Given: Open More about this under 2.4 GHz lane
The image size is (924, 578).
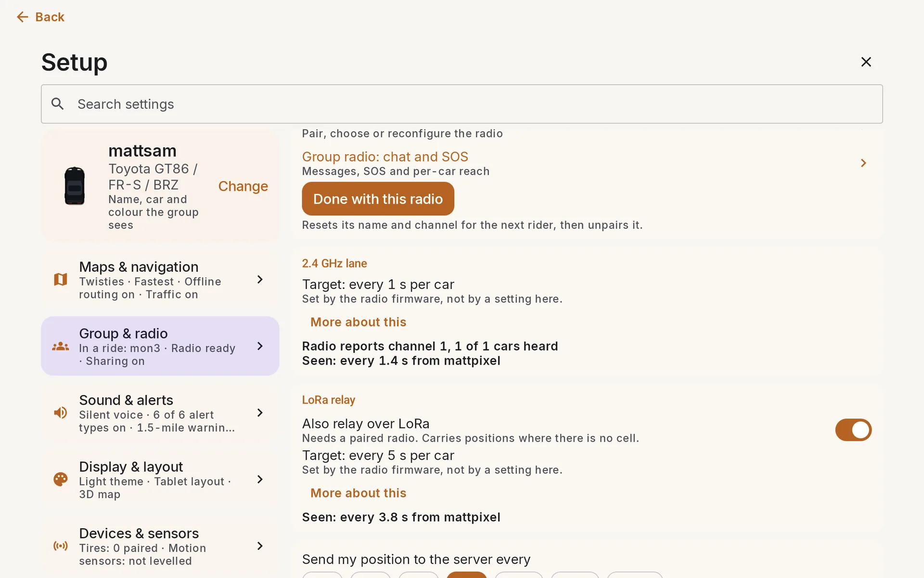Looking at the screenshot, I should point(358,322).
